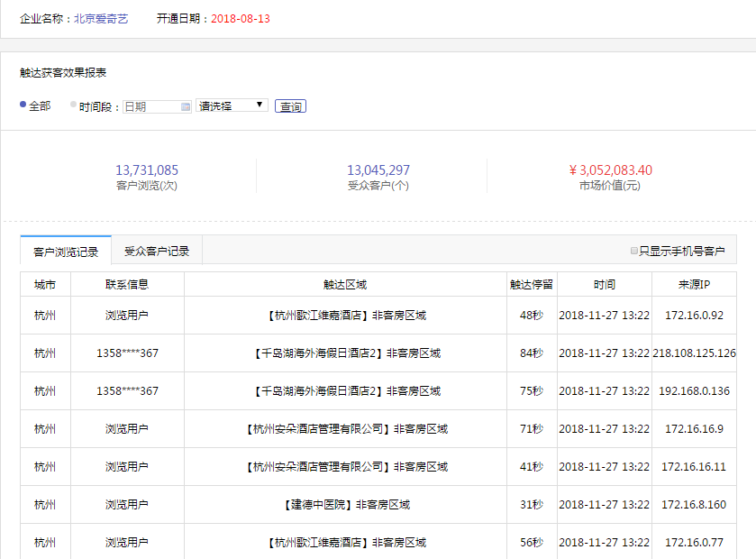Expand the 请选择 dropdown arrow

click(x=259, y=104)
